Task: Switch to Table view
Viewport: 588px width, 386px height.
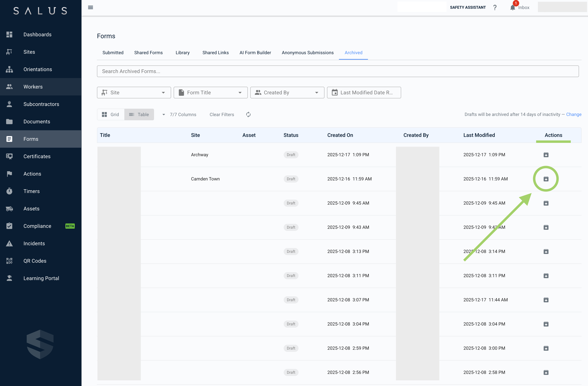Action: 139,114
